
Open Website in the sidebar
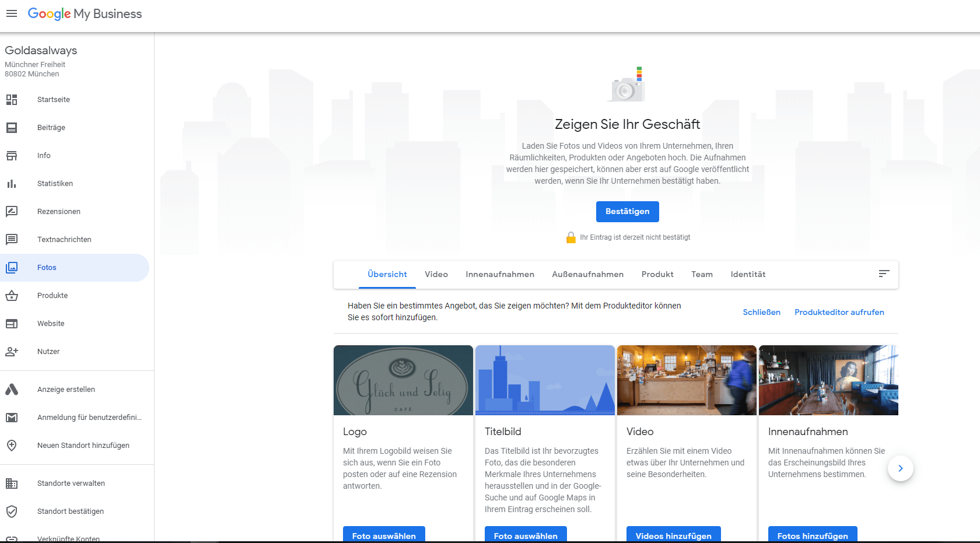75,324
